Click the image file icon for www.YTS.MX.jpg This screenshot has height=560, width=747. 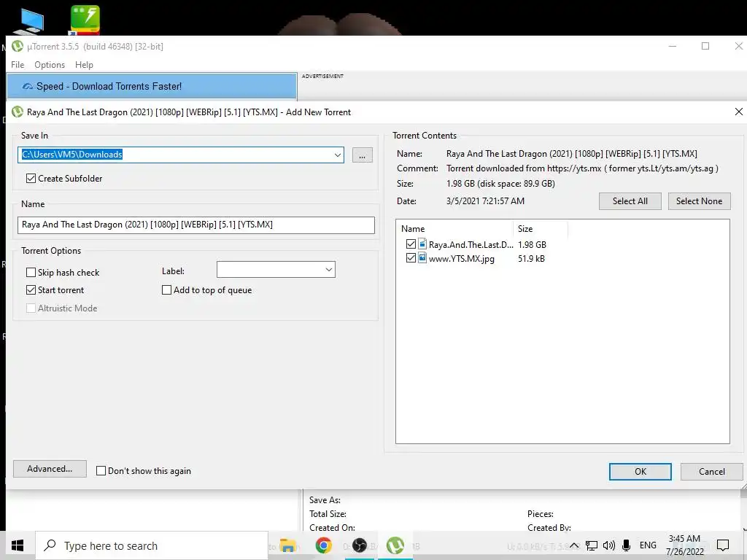click(x=422, y=258)
